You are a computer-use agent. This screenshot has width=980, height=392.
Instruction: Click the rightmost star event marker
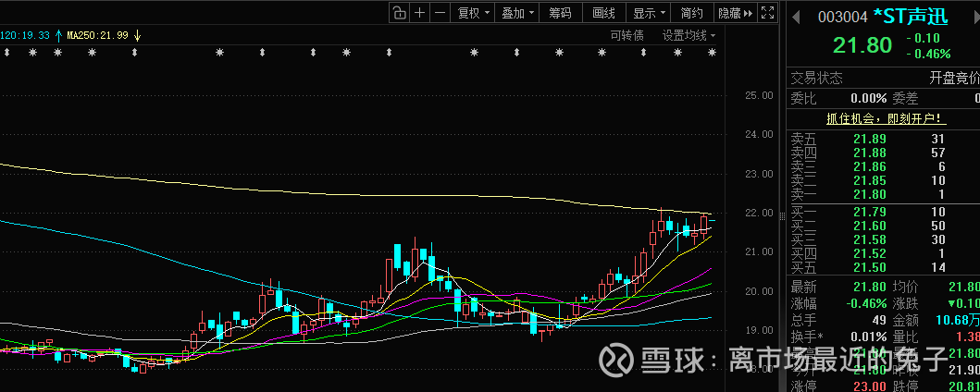[x=712, y=53]
